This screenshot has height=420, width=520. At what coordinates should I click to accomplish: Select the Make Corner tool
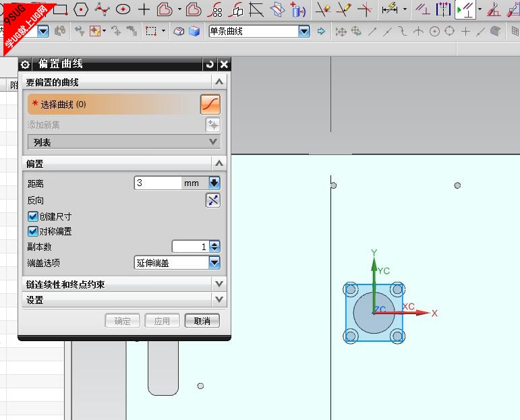tap(364, 9)
